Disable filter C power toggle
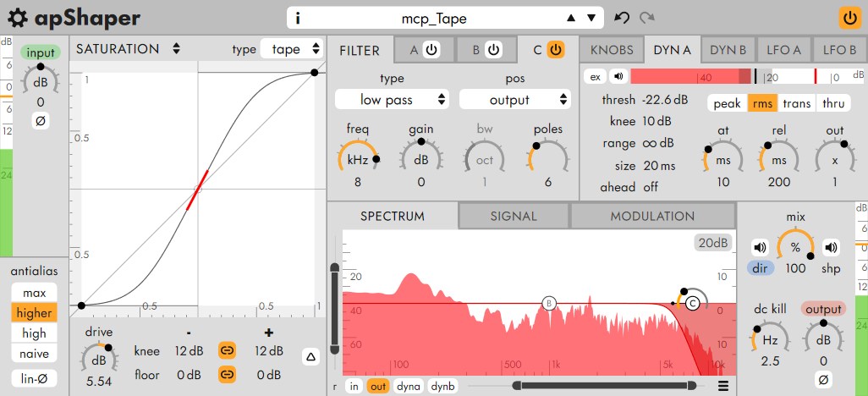The image size is (868, 396). coord(555,50)
